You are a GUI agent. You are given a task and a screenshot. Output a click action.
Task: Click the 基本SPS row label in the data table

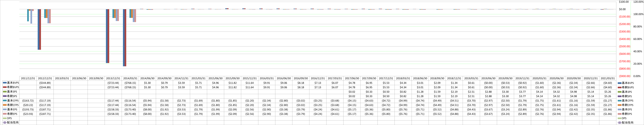[12, 92]
